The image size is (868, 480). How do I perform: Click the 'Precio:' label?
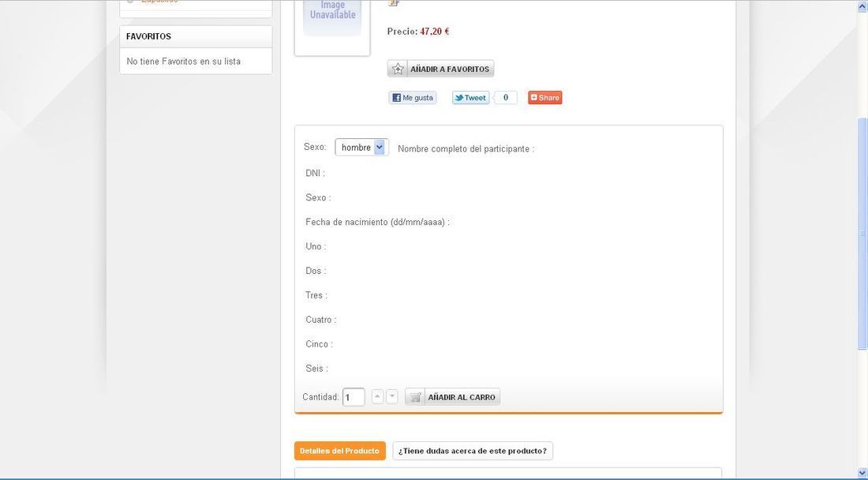click(402, 32)
